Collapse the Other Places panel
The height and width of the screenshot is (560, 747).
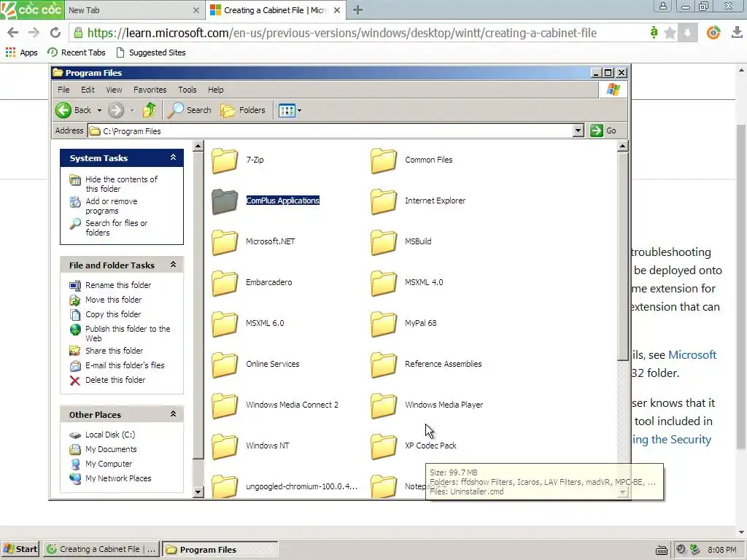(x=174, y=414)
